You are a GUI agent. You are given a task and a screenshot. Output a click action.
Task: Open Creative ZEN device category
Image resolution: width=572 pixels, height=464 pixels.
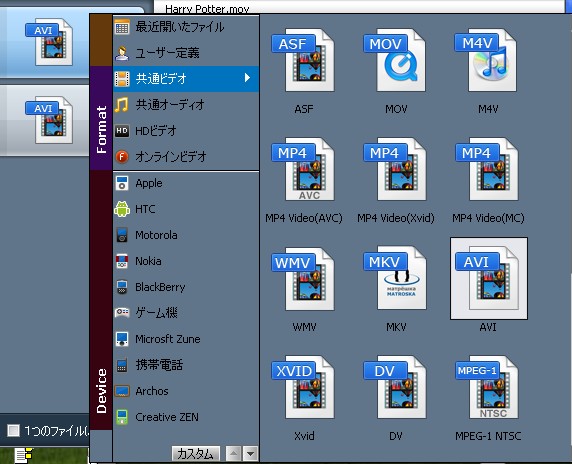click(186, 417)
